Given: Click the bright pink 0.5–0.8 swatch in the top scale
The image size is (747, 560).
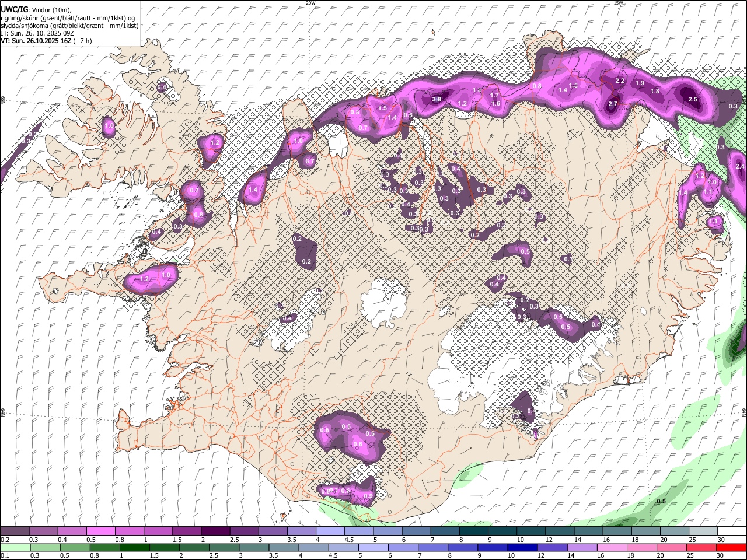Looking at the screenshot, I should [x=101, y=531].
